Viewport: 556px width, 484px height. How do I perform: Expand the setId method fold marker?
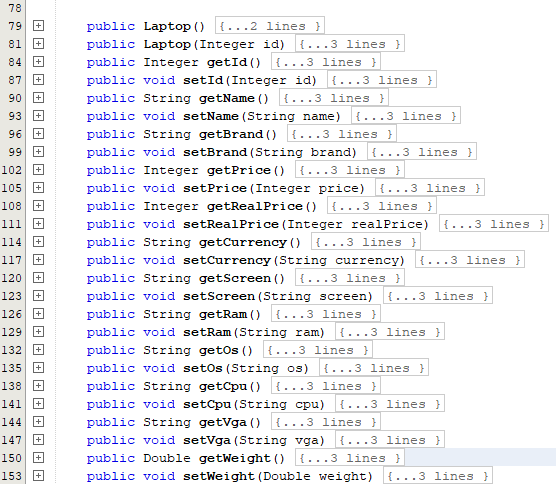click(x=38, y=80)
